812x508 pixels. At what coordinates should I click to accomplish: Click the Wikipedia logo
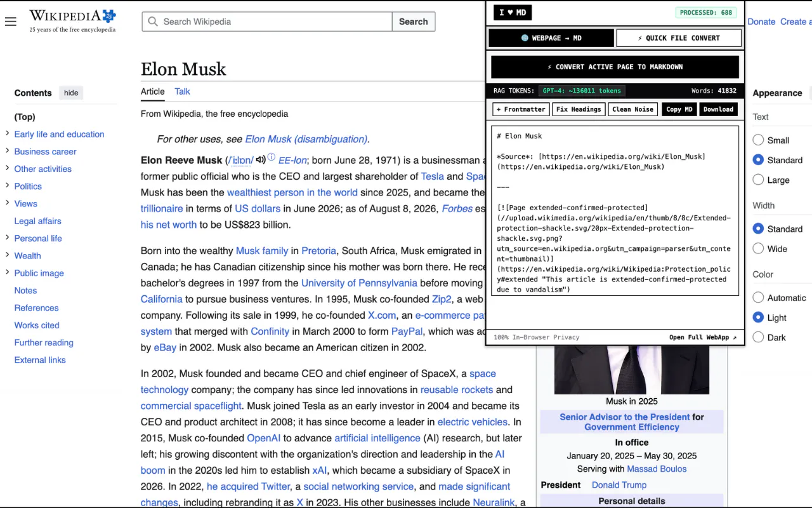point(72,21)
